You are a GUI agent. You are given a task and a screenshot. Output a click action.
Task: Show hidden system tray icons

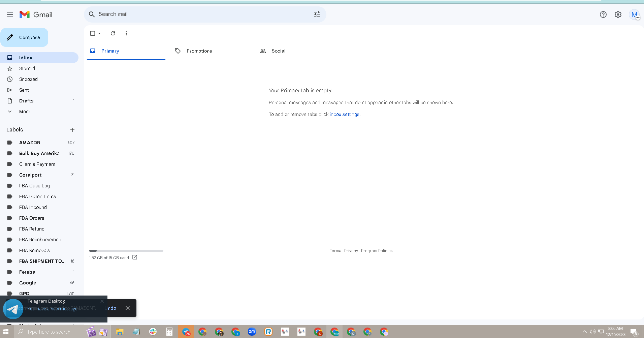pyautogui.click(x=584, y=332)
